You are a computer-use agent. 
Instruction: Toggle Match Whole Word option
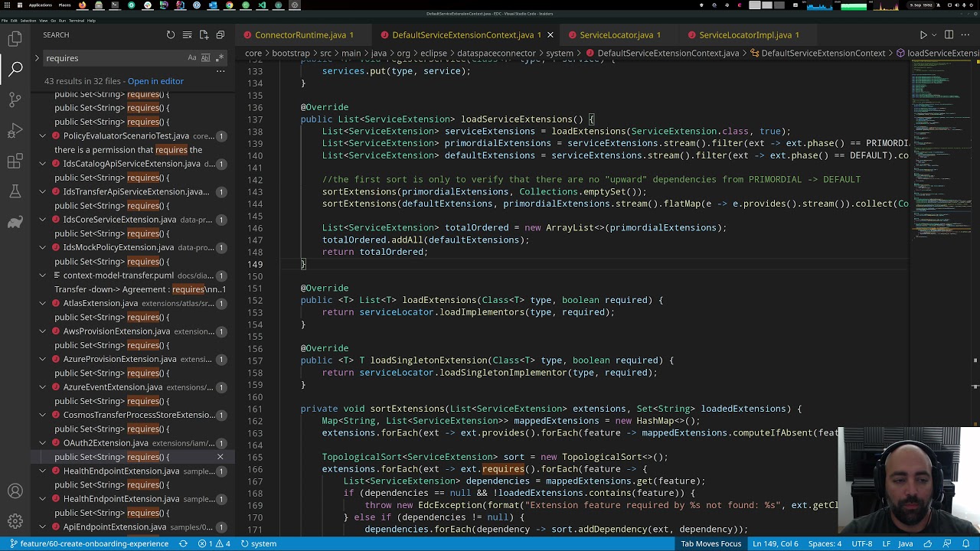click(x=206, y=58)
